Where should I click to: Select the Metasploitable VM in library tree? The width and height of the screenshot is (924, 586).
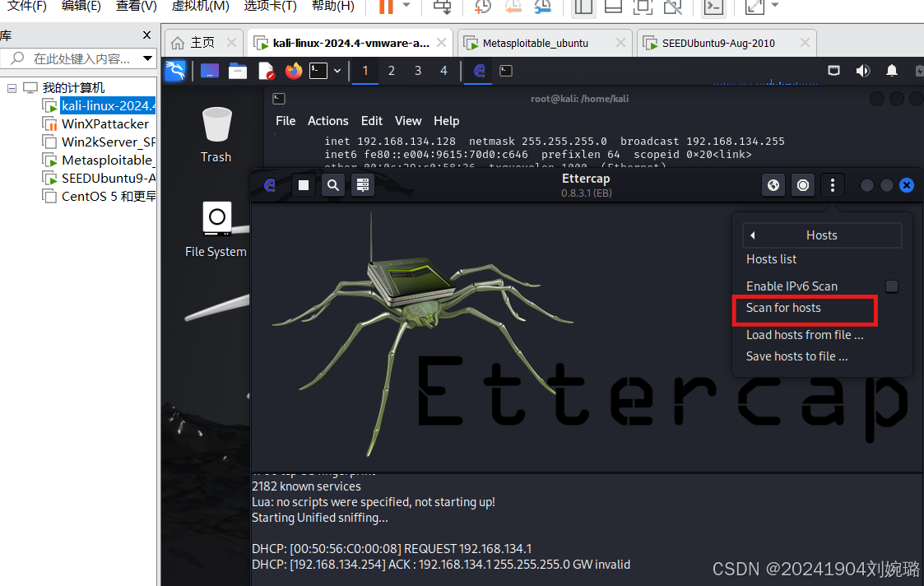107,160
